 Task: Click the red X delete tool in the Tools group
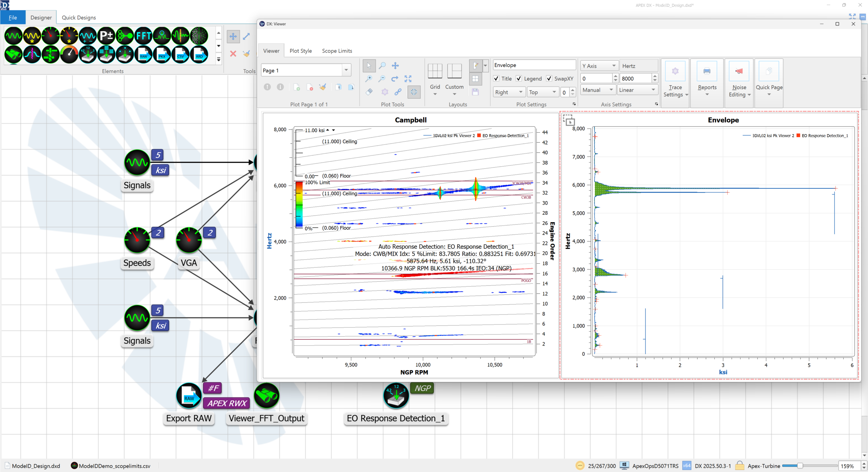(233, 54)
